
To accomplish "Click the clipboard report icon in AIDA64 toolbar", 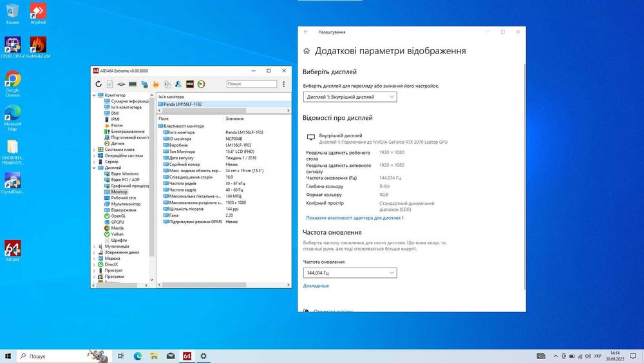I will click(167, 84).
